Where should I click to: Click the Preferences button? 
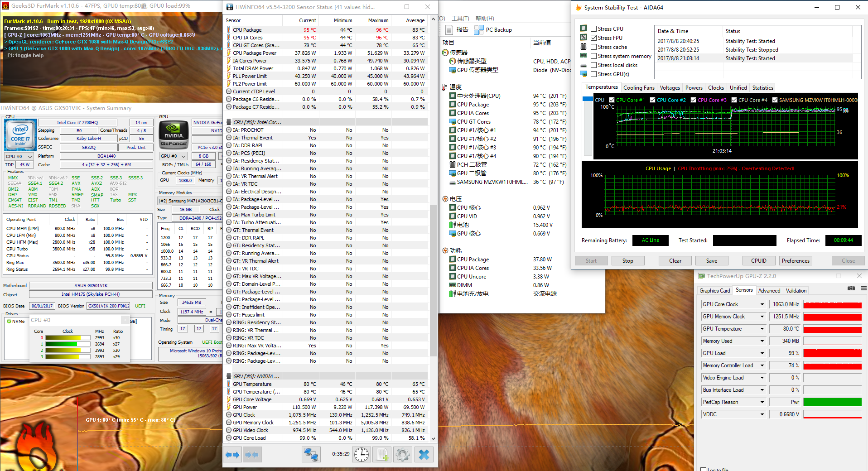[796, 261]
